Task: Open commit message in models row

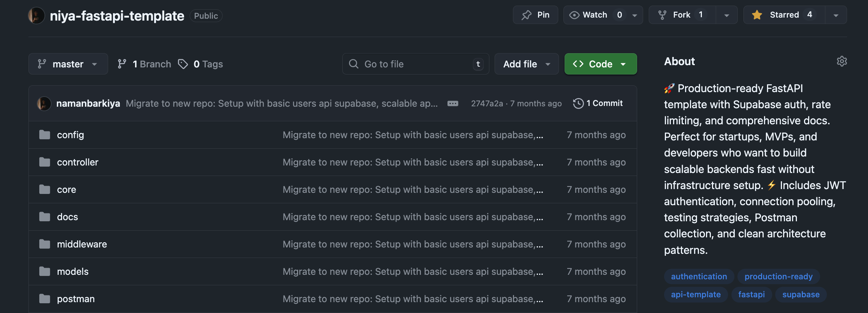Action: tap(413, 271)
